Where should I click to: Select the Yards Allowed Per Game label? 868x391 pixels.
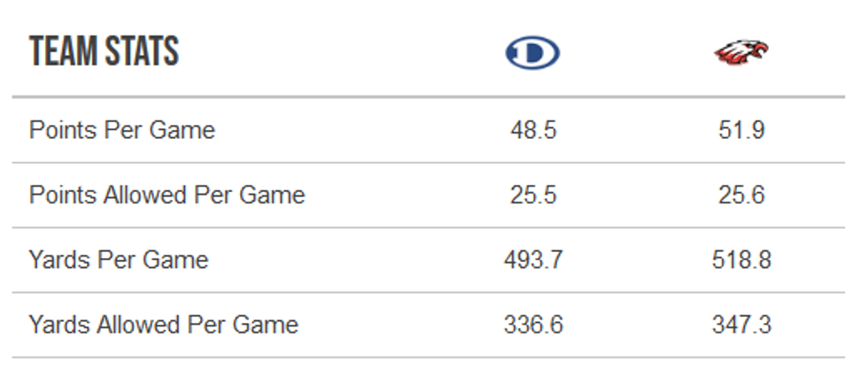click(x=164, y=325)
